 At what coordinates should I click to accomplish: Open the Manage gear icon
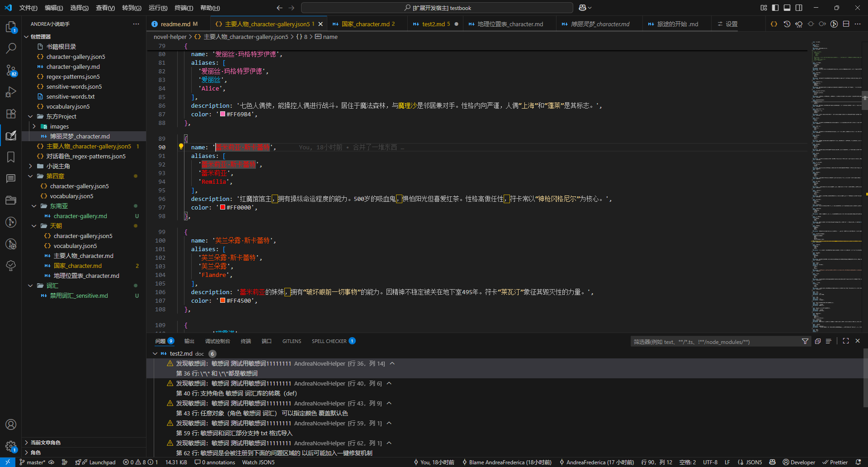pos(11,446)
